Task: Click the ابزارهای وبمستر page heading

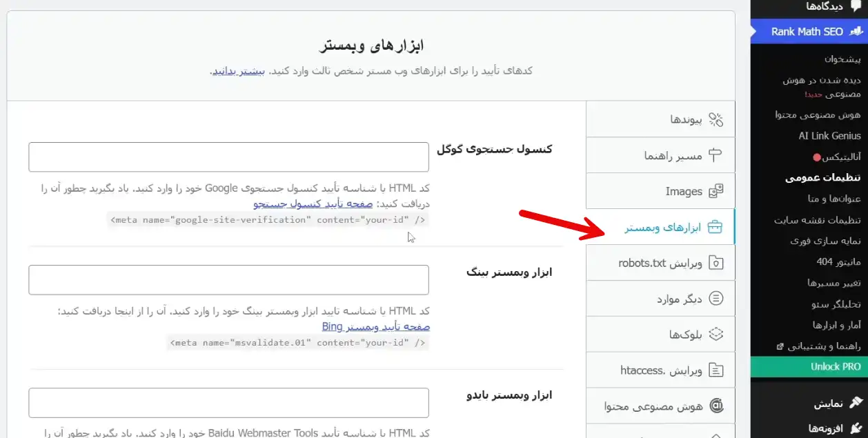Action: (371, 46)
